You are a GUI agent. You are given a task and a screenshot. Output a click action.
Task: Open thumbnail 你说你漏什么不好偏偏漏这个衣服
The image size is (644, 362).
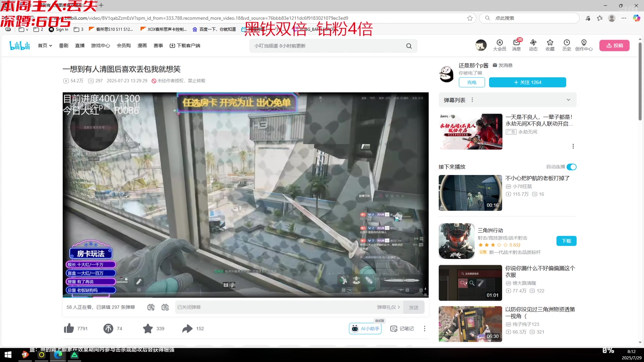pos(470,283)
